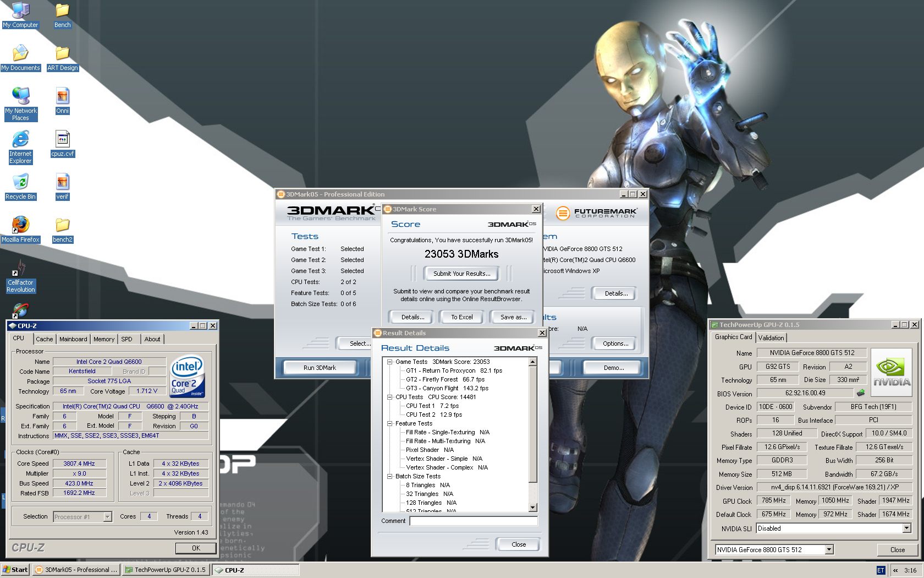
Task: Open the Recycle Bin
Action: click(20, 187)
